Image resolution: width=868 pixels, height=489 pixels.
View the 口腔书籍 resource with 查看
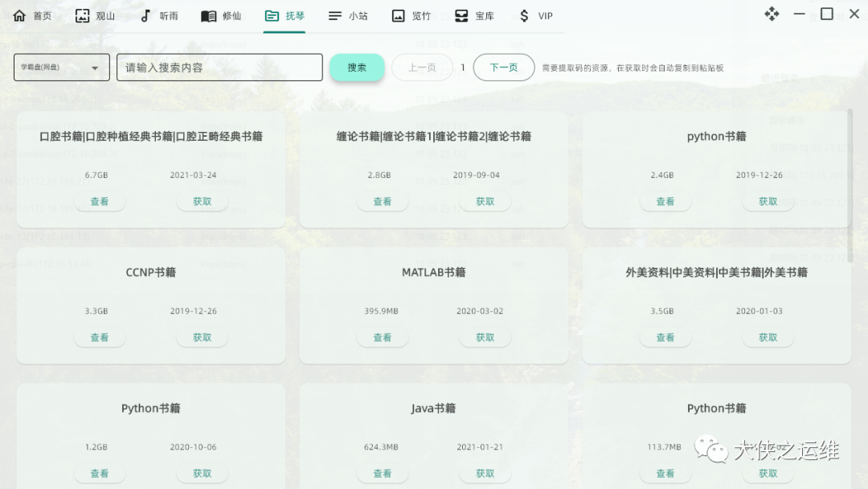pos(100,202)
